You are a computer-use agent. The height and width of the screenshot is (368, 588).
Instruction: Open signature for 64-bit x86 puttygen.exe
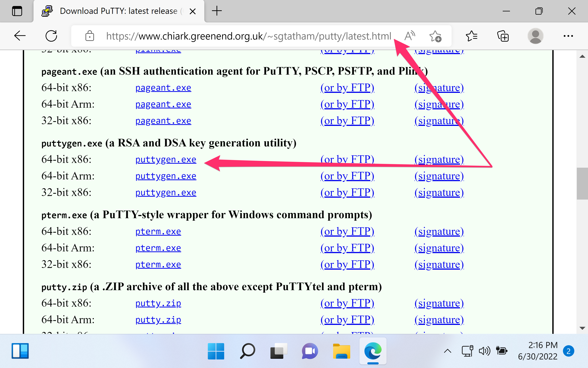point(439,160)
